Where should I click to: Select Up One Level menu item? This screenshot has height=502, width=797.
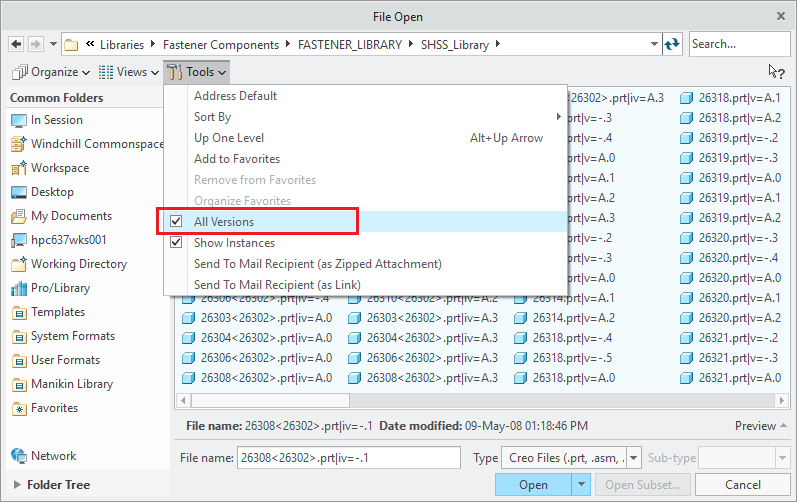[x=365, y=138]
